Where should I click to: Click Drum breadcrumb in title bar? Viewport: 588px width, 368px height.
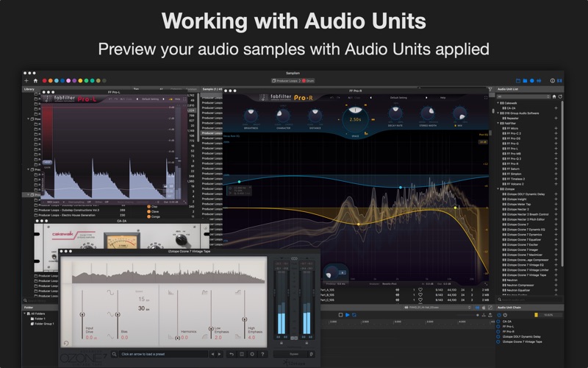click(x=308, y=81)
